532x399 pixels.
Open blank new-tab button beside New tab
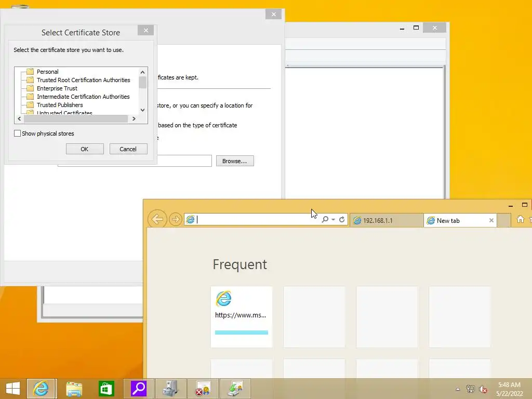pos(504,220)
